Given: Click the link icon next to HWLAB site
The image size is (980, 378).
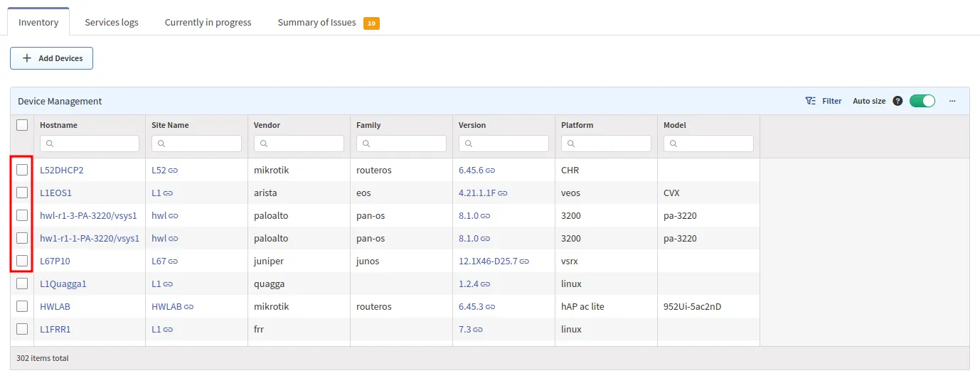Looking at the screenshot, I should tap(189, 307).
